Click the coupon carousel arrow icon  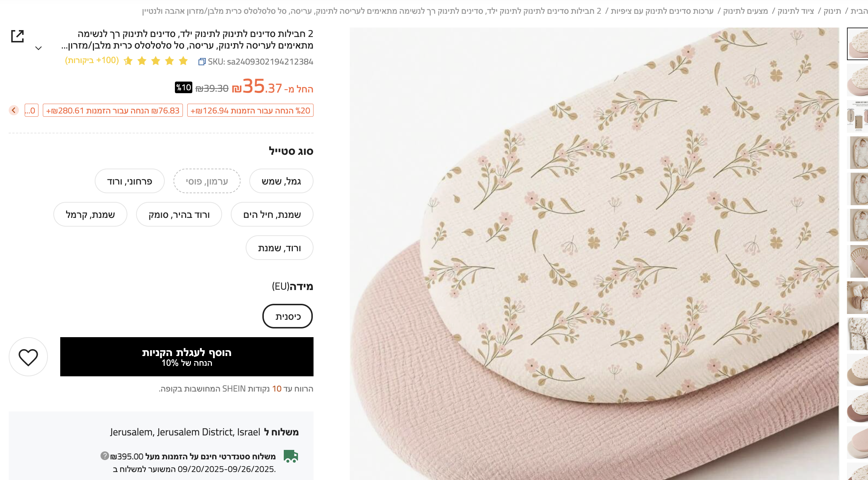(14, 110)
